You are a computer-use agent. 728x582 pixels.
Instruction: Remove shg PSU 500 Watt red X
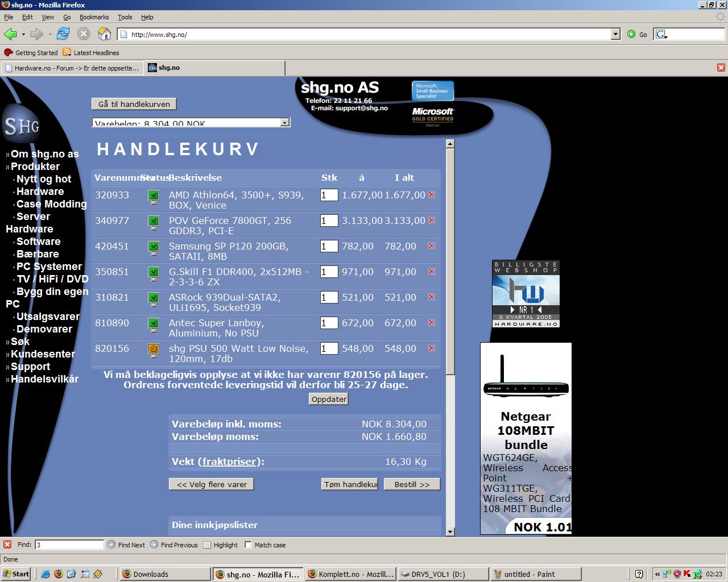tap(432, 348)
